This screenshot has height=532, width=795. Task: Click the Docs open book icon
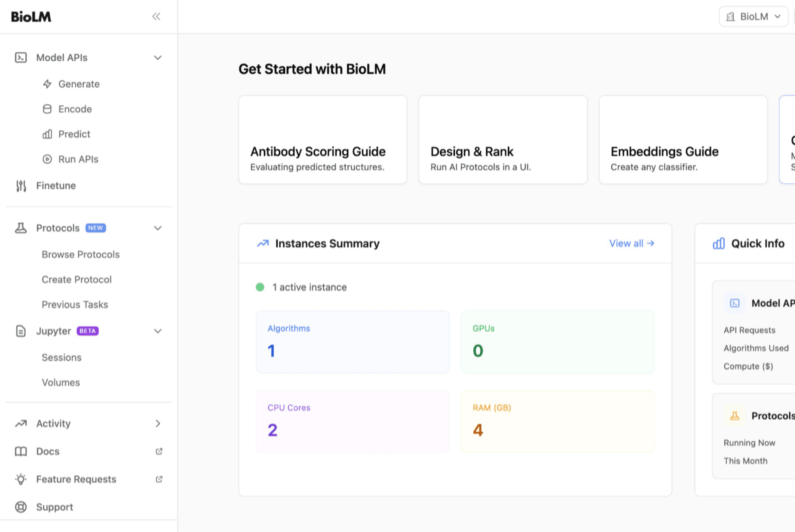tap(21, 451)
